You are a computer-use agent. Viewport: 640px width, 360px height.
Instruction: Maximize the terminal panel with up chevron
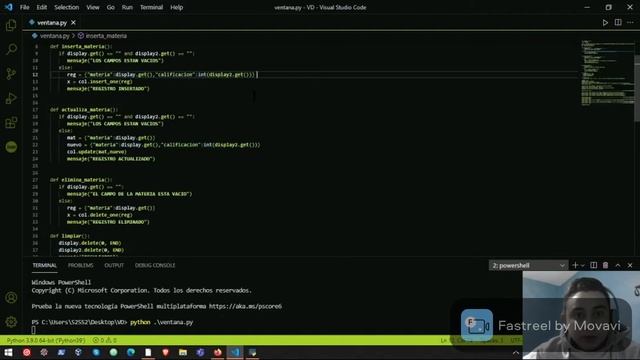618,265
